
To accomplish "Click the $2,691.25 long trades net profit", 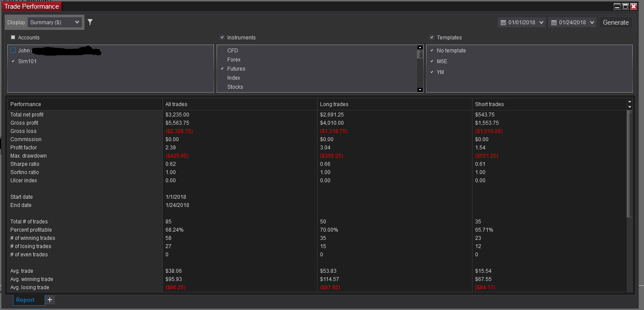I will tap(332, 115).
